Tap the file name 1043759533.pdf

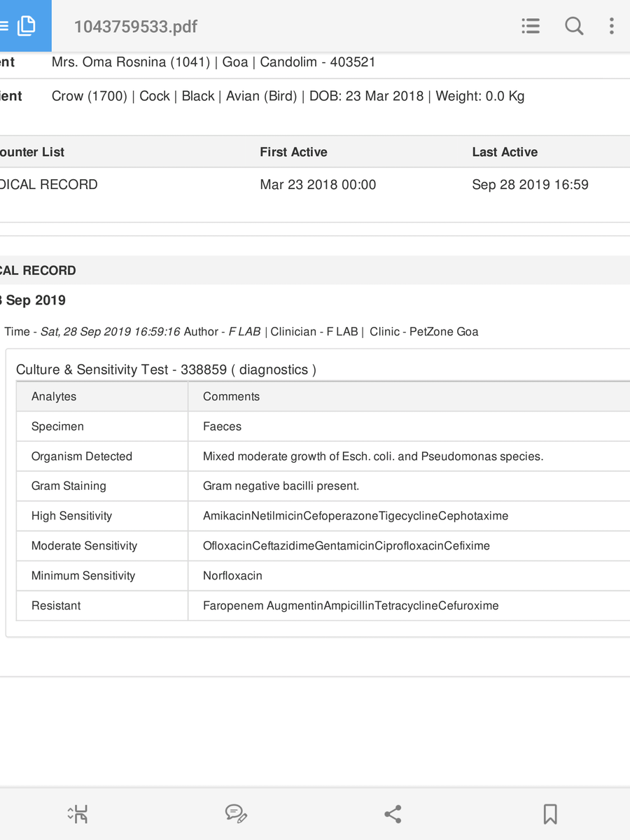point(136,27)
